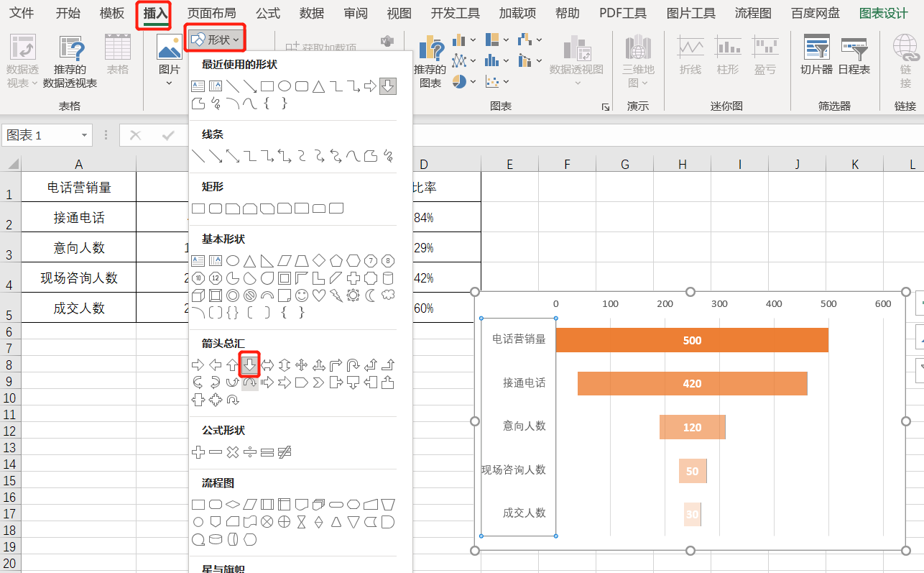
Task: Switch to the 开始 tab
Action: click(68, 13)
